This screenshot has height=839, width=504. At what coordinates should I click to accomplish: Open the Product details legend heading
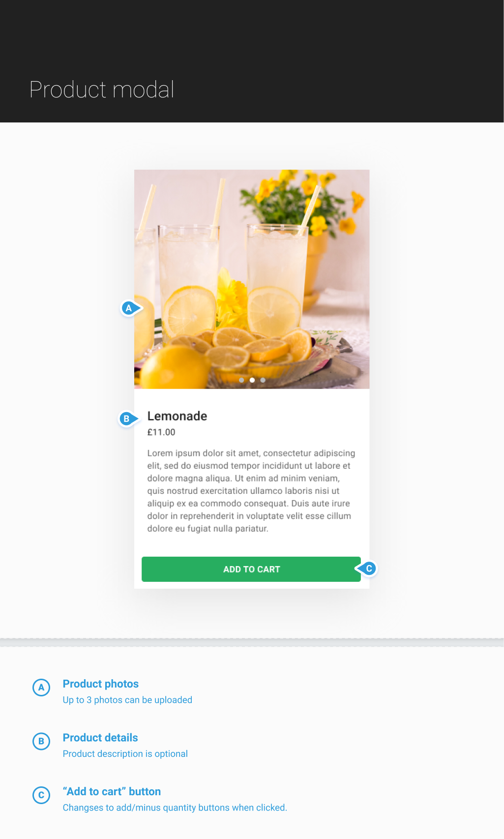point(100,738)
